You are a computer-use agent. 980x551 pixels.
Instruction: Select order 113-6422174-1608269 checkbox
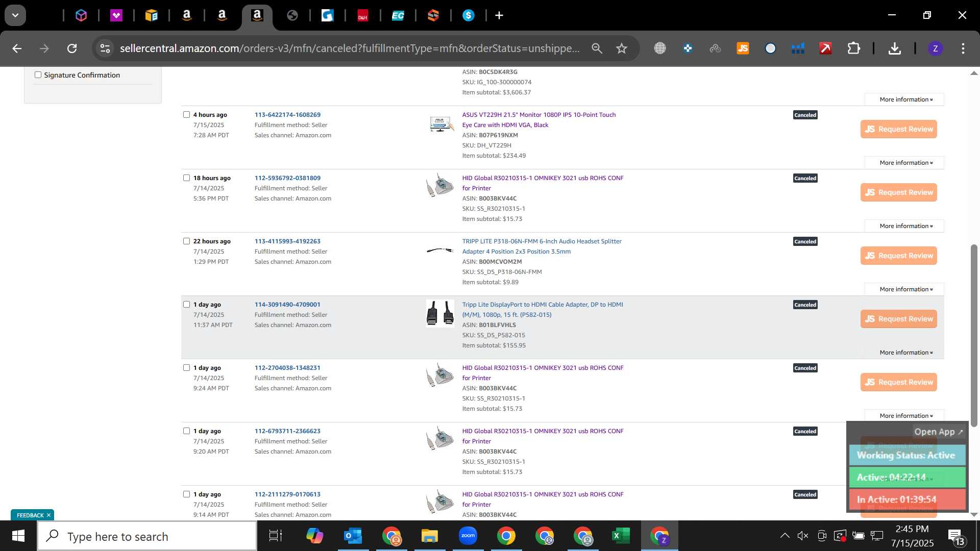tap(186, 115)
